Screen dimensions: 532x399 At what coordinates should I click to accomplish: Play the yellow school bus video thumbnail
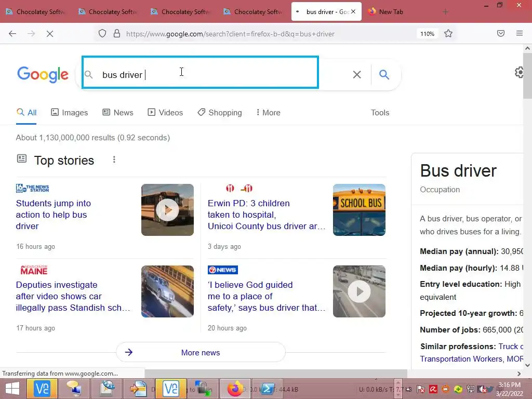[168, 210]
